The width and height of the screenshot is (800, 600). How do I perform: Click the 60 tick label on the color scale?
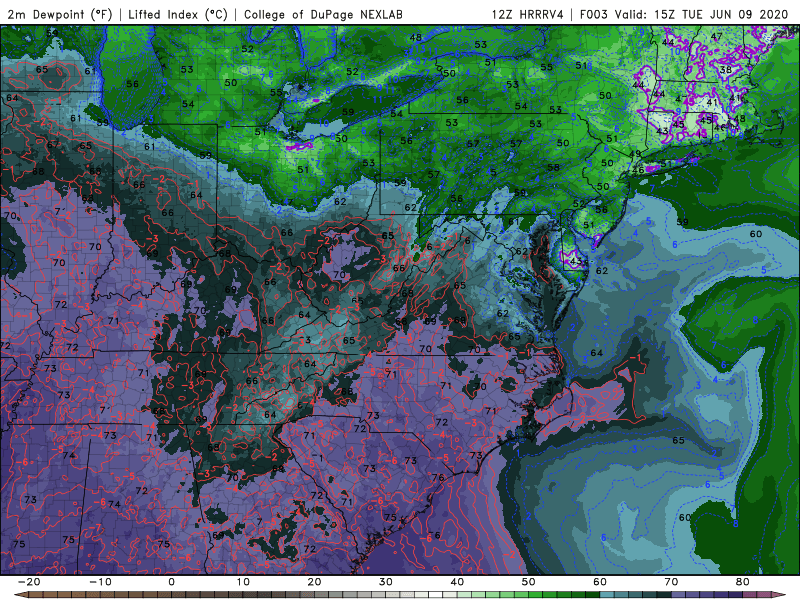tap(600, 582)
